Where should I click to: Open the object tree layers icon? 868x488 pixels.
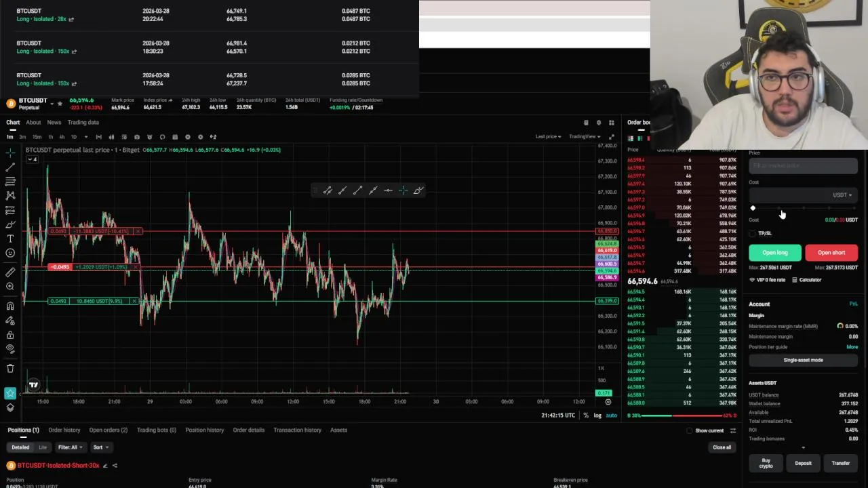coord(10,407)
